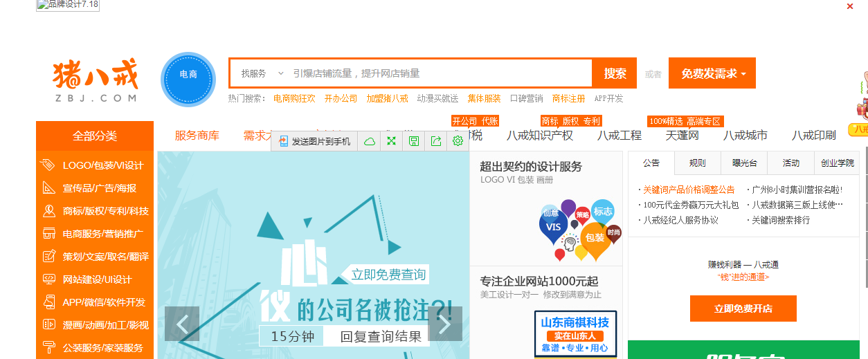Open the 全部分类 category menu header

(95, 136)
